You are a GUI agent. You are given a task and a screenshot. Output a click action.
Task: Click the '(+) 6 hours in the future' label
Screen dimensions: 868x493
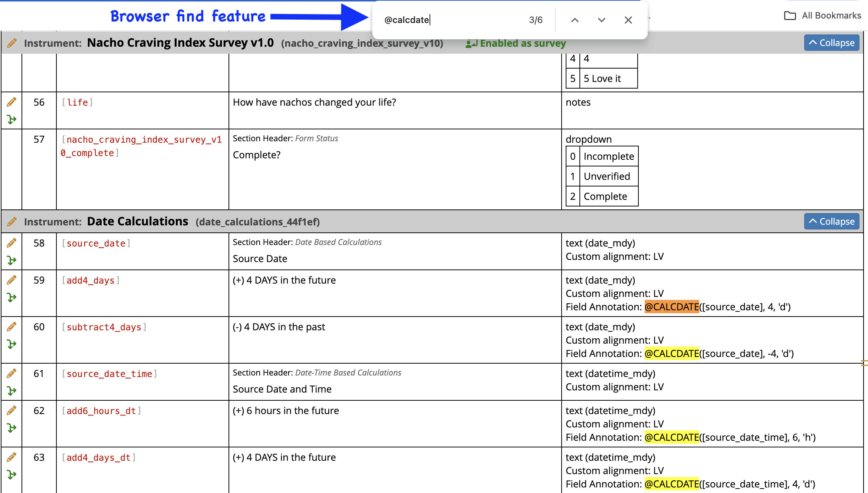coord(286,411)
